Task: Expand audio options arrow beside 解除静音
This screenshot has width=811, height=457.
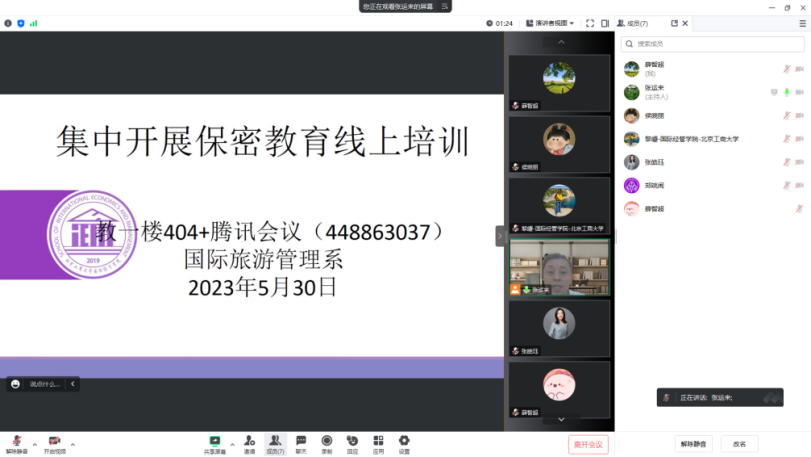Action: [35, 442]
